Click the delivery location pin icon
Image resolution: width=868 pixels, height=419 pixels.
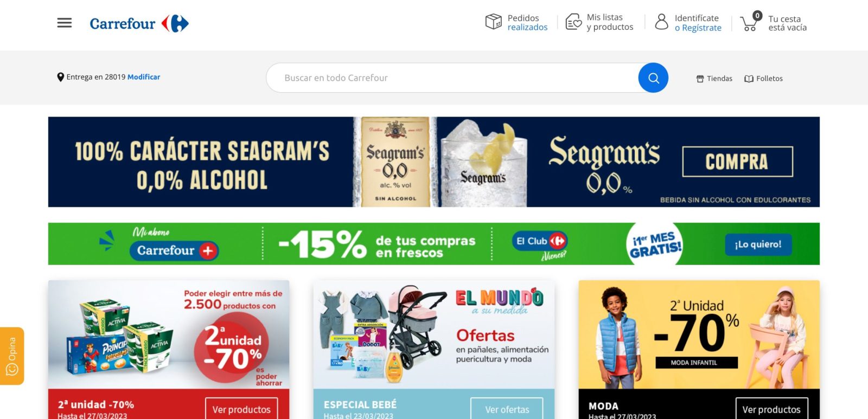coord(61,78)
